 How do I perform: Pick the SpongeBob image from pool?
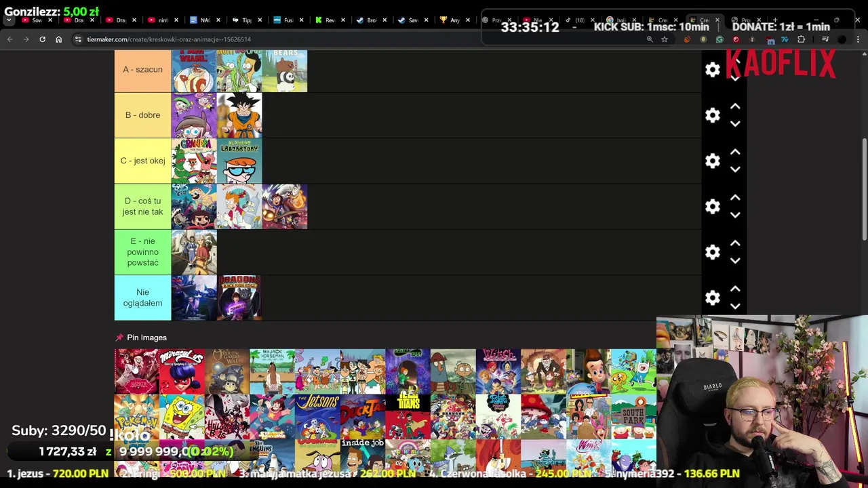[182, 417]
